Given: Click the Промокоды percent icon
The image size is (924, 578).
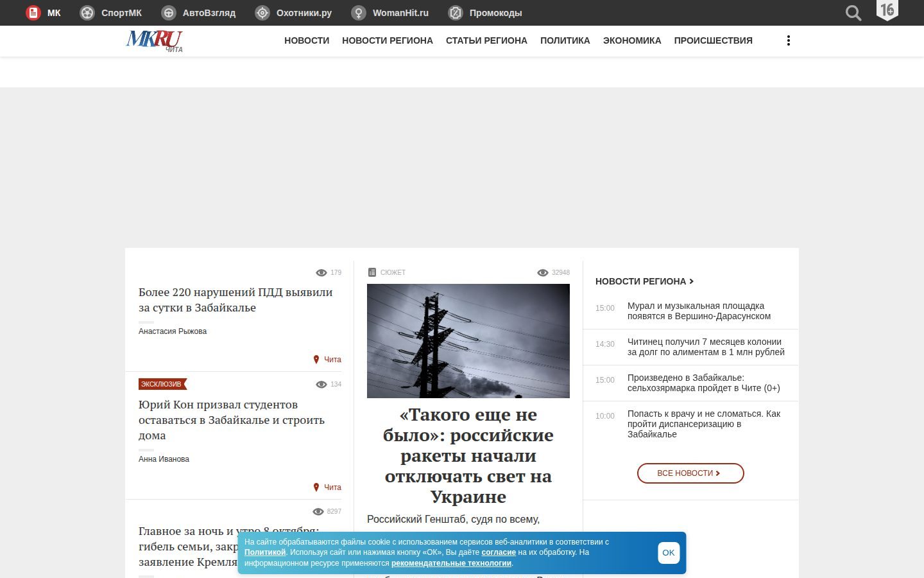Looking at the screenshot, I should [x=456, y=13].
